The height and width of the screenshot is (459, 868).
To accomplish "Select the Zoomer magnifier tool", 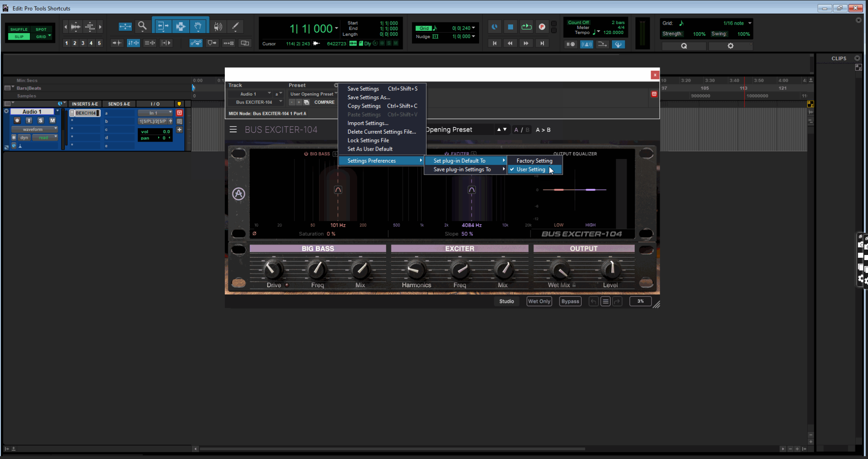I will (143, 26).
